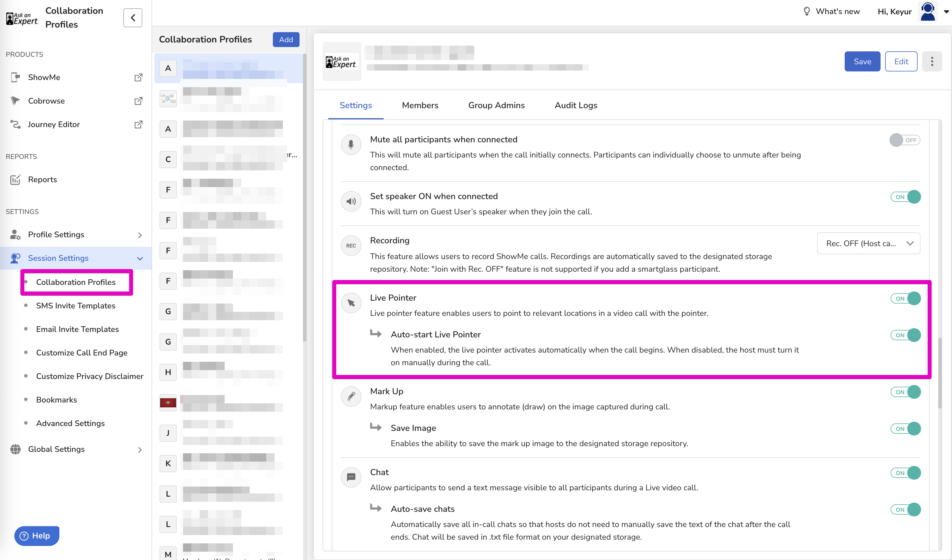Click the Save button
This screenshot has width=952, height=560.
862,62
